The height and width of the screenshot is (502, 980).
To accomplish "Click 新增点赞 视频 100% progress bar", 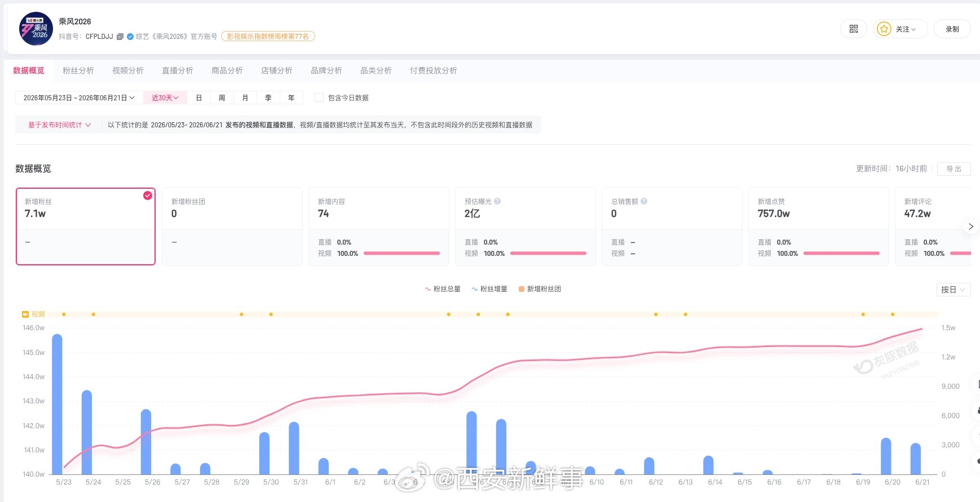I will click(x=841, y=254).
